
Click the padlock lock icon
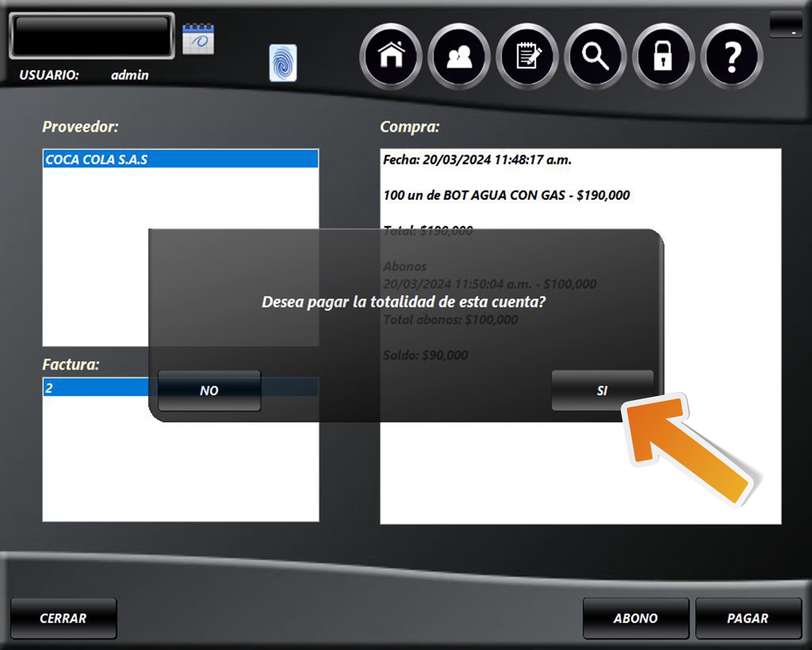(663, 57)
